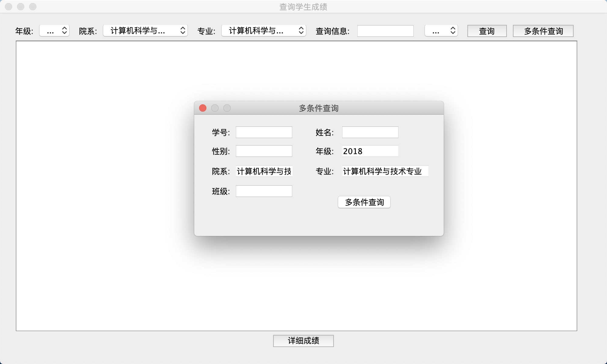Close the 多条件查询 dialog window
This screenshot has height=364, width=607.
tap(203, 108)
